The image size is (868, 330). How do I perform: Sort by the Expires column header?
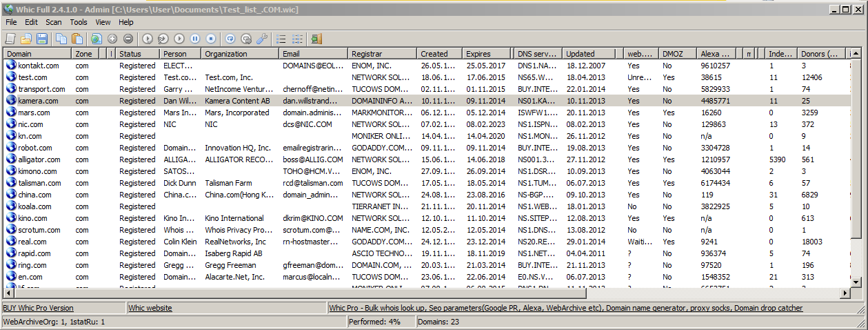pos(488,53)
